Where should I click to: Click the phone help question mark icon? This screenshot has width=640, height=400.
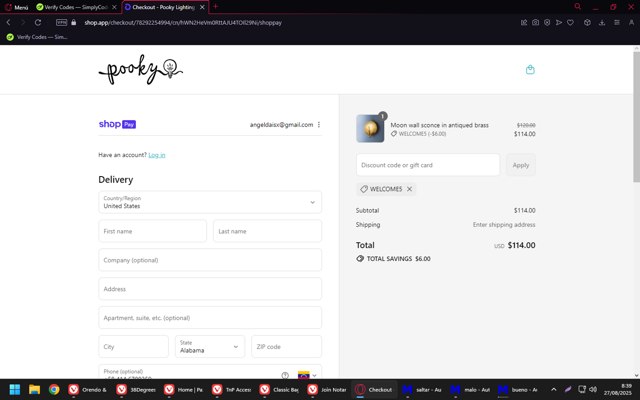pos(285,375)
